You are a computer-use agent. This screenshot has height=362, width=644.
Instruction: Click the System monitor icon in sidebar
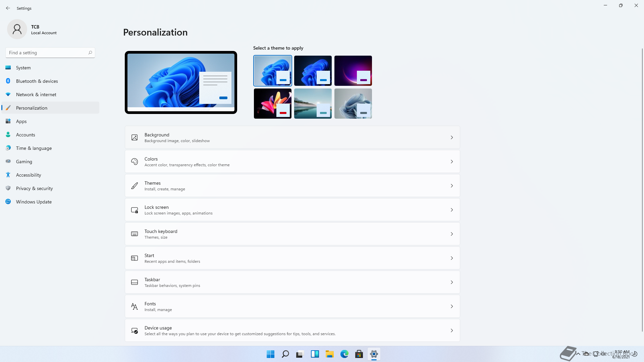click(8, 68)
